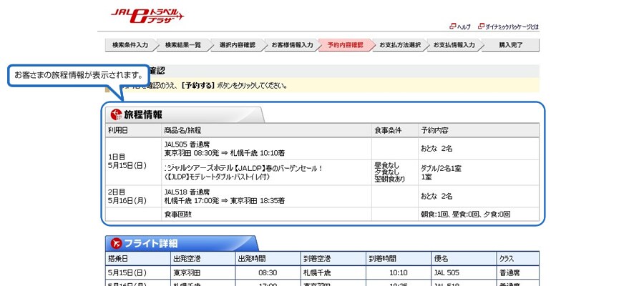Click the 旅程情報 section header tab
The width and height of the screenshot is (644, 286).
(x=143, y=114)
